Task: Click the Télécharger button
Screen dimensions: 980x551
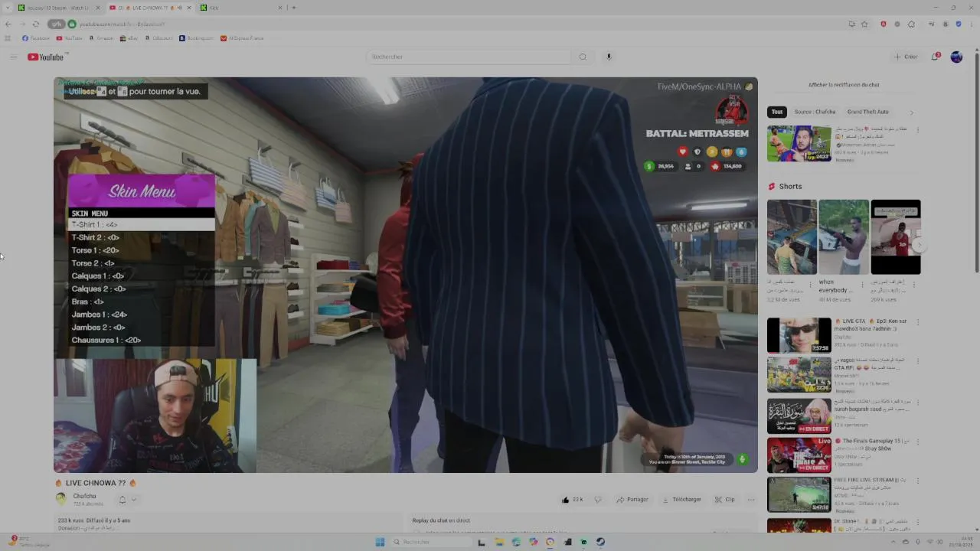Action: [681, 500]
